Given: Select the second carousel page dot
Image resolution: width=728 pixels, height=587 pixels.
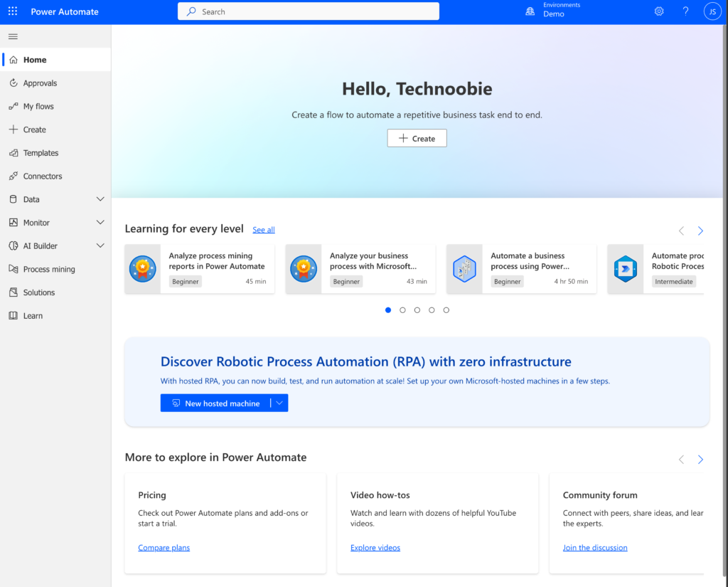Looking at the screenshot, I should point(402,310).
